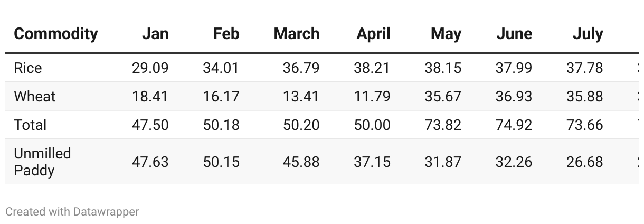Click the Unmilled Paddy row label
644x224 pixels.
click(x=42, y=162)
